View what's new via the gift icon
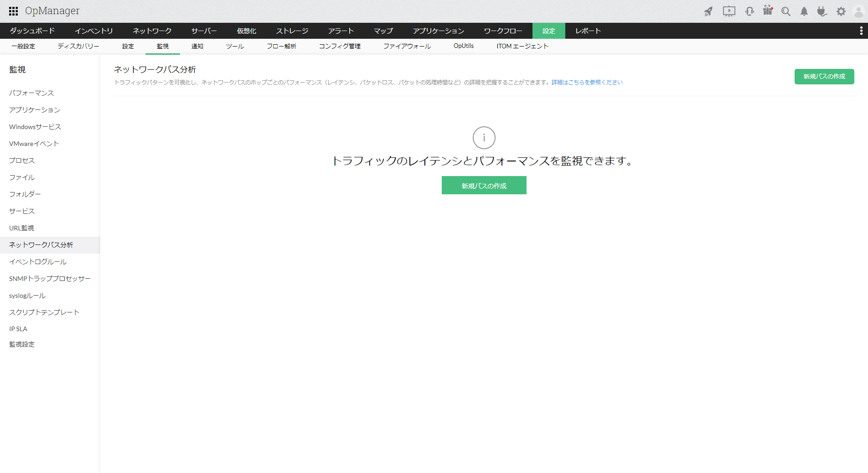 tap(767, 11)
